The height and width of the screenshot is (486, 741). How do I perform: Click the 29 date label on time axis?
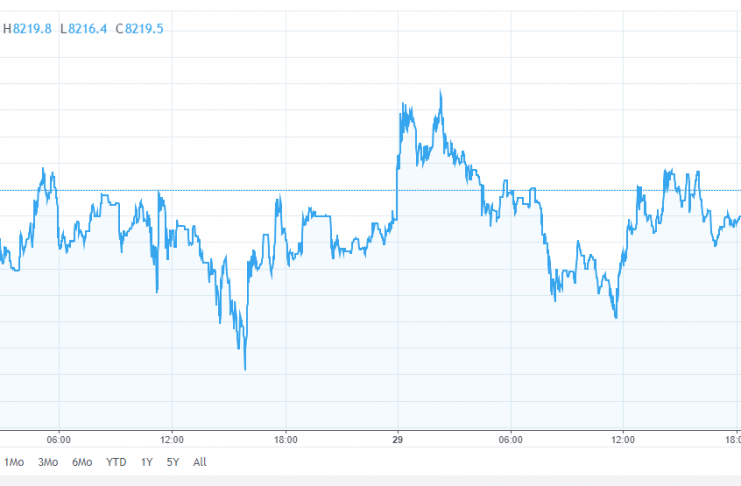(x=398, y=439)
